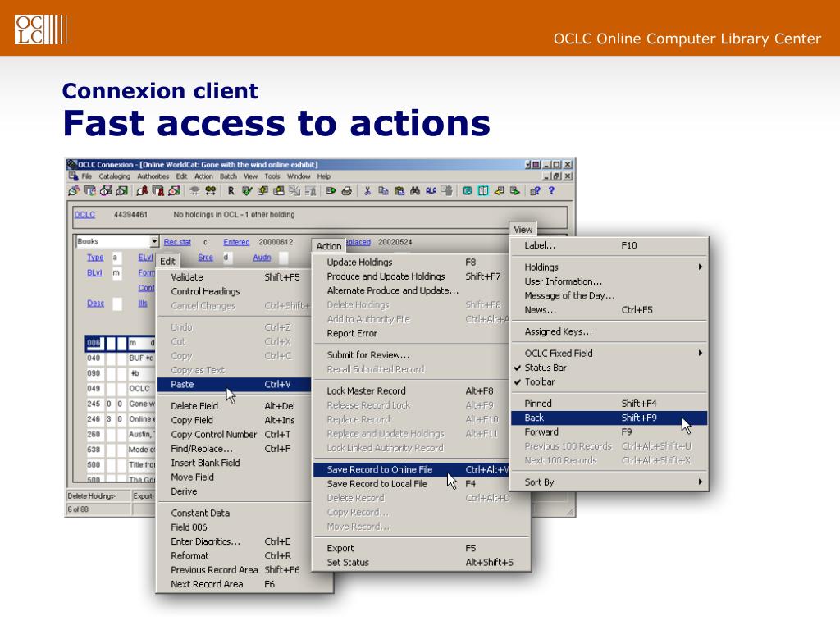Viewport: 840px width, 630px height.
Task: Open the Books format dropdown
Action: coord(153,242)
